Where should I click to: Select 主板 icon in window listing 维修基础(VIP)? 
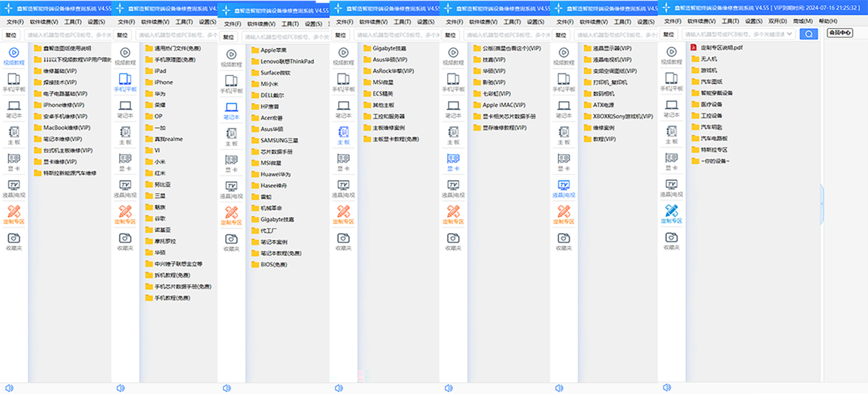(14, 132)
